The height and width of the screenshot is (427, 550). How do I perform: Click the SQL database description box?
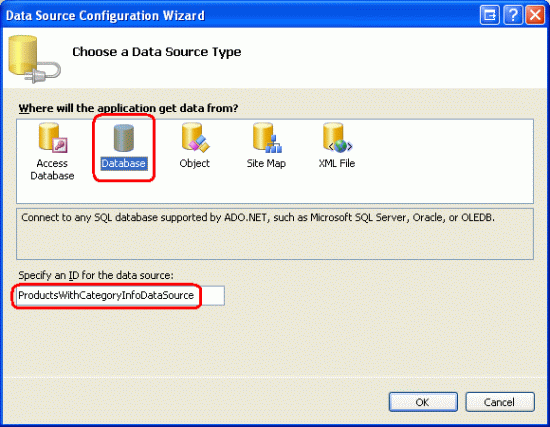tap(275, 234)
